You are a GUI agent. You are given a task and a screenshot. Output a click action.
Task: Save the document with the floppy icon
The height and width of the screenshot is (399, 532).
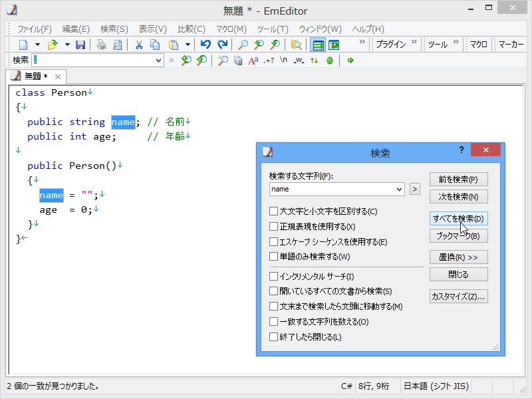click(80, 45)
